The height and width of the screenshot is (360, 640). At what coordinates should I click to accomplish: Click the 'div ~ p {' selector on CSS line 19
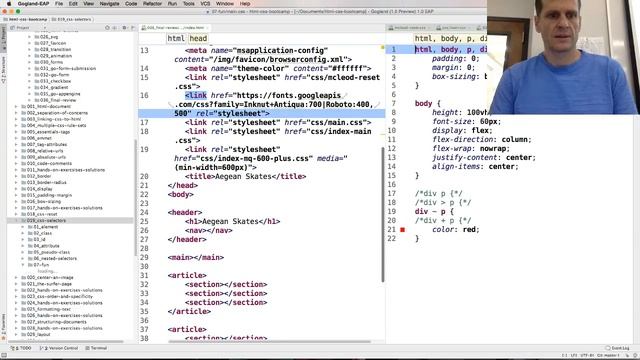pos(434,212)
